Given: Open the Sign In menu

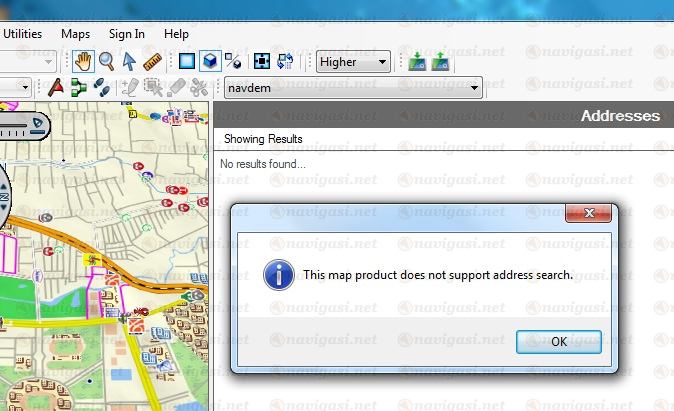Looking at the screenshot, I should (x=126, y=33).
